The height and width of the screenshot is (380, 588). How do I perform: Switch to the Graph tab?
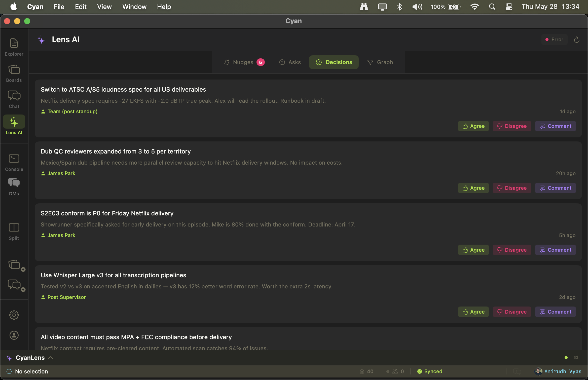(380, 62)
